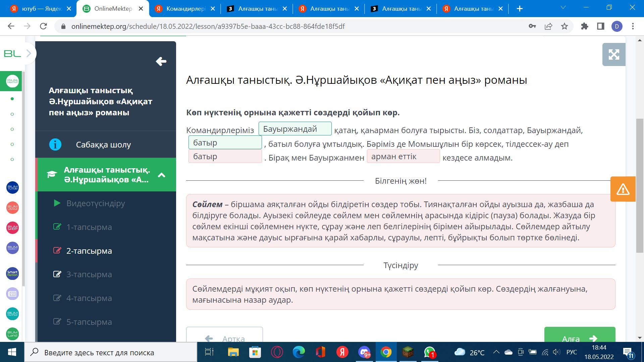Open Видеотүсіндіру lesson item
644x362 pixels.
(95, 203)
